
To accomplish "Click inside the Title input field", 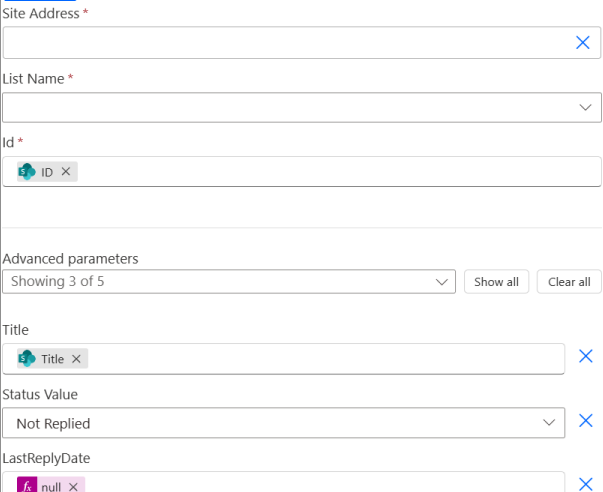I will 323,359.
